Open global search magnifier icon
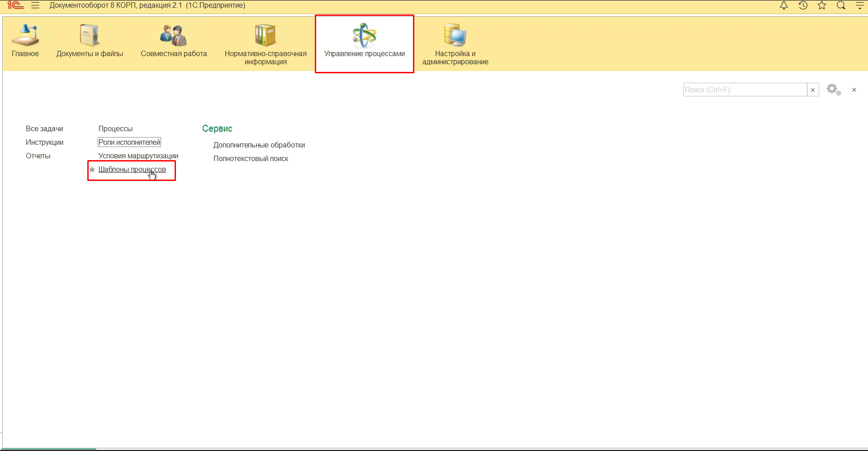 pyautogui.click(x=841, y=5)
